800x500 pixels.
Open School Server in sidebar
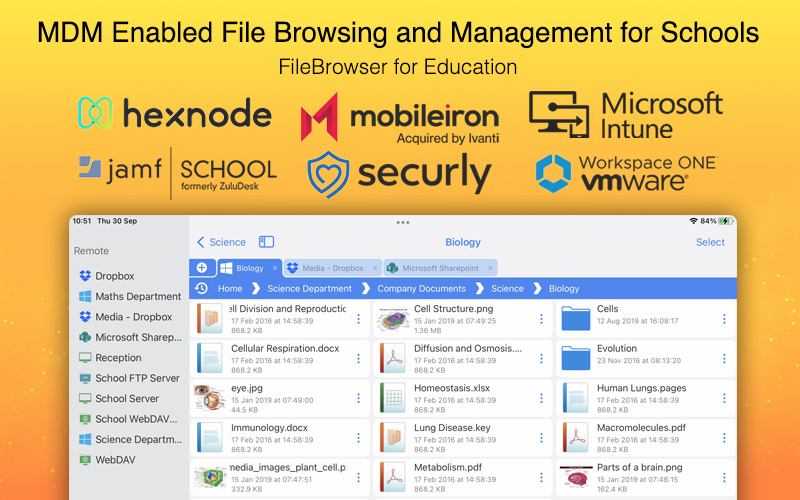pos(119,398)
